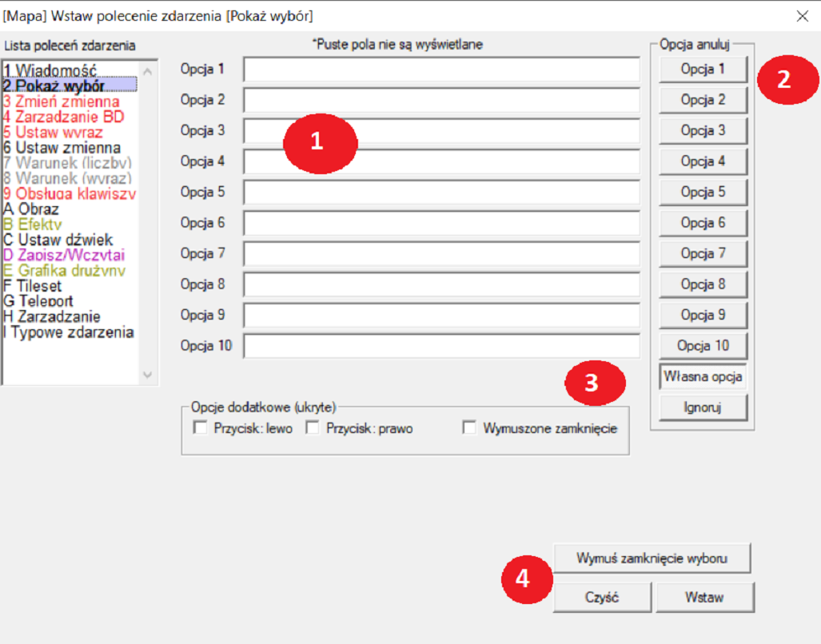
Task: Click 'Wymuś zamknięcie wyboru' button
Action: coord(652,558)
